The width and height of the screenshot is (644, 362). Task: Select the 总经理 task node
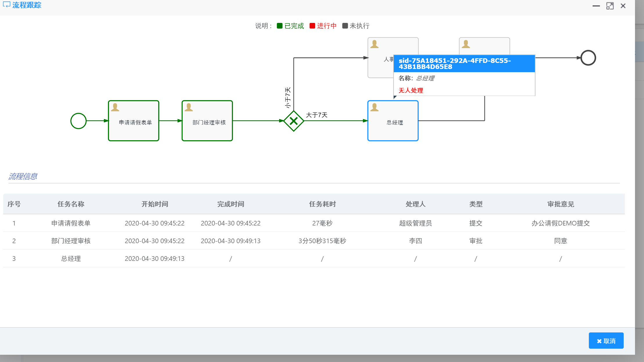click(393, 121)
